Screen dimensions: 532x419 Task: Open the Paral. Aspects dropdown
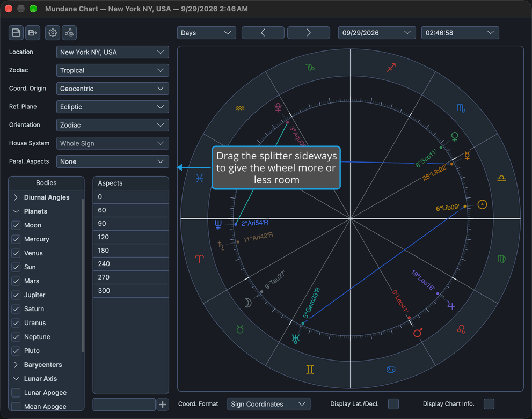tap(112, 161)
